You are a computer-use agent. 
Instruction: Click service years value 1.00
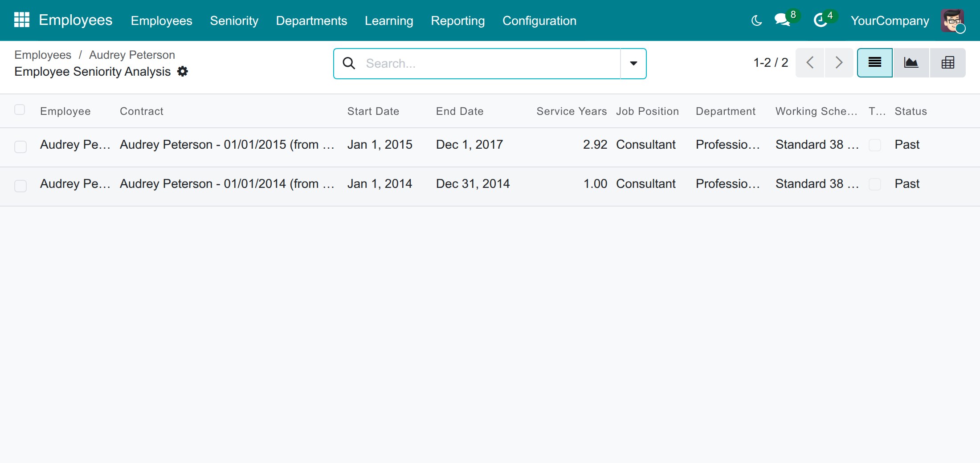[595, 184]
